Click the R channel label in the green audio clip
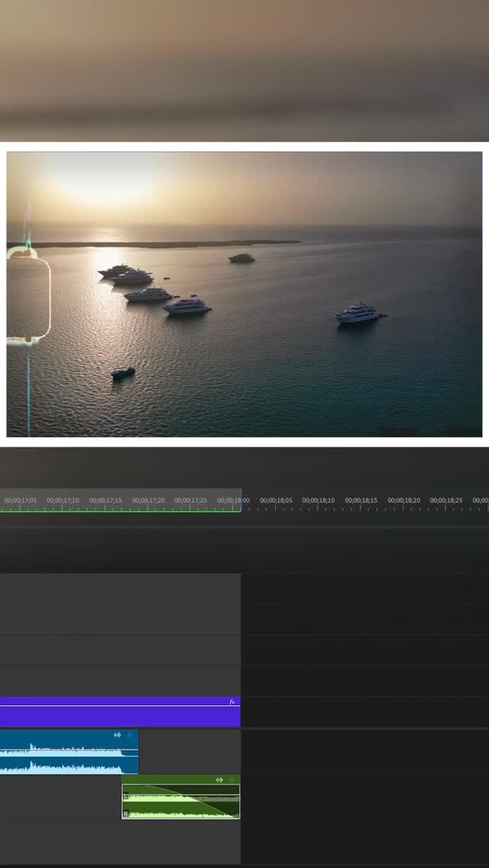 click(126, 814)
